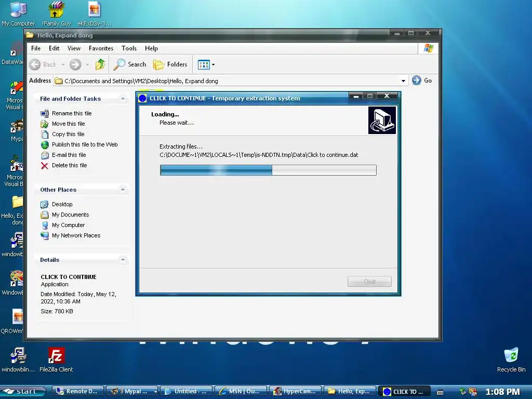Switch to Hello, Exp... taskbar item

[x=350, y=391]
